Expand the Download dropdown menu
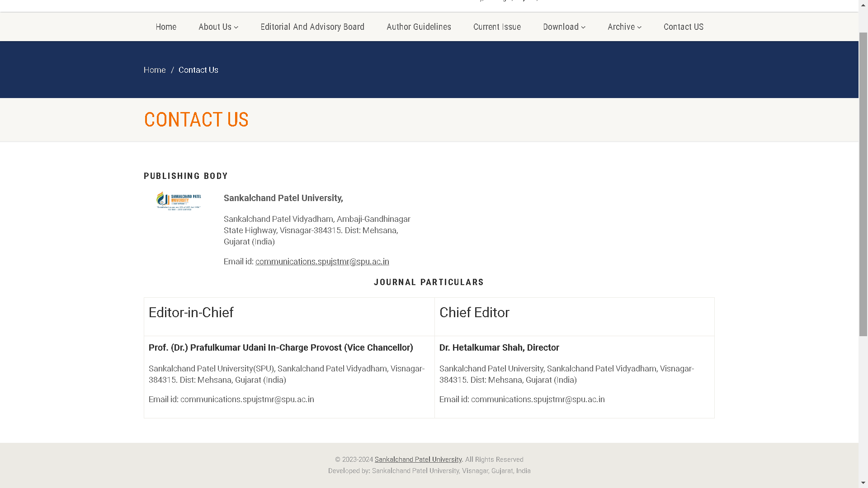 click(564, 27)
